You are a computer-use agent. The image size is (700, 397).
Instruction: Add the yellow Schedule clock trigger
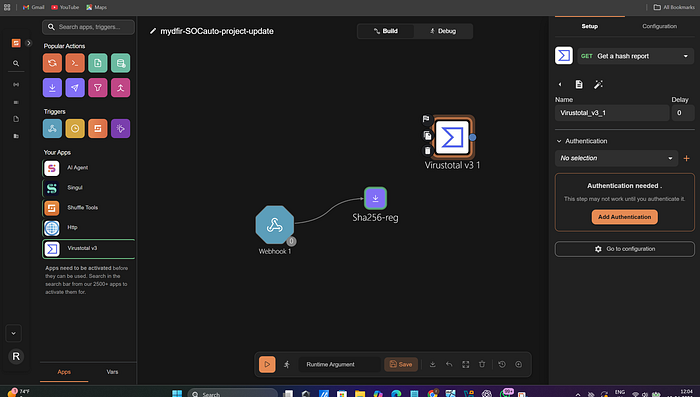(75, 129)
